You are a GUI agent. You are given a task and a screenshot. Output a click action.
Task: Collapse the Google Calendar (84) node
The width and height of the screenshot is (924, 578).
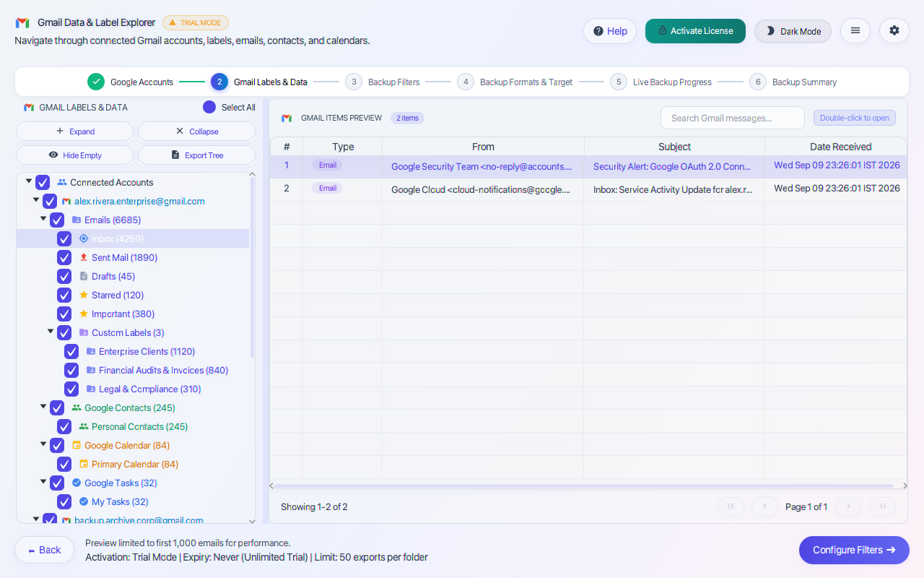click(43, 444)
